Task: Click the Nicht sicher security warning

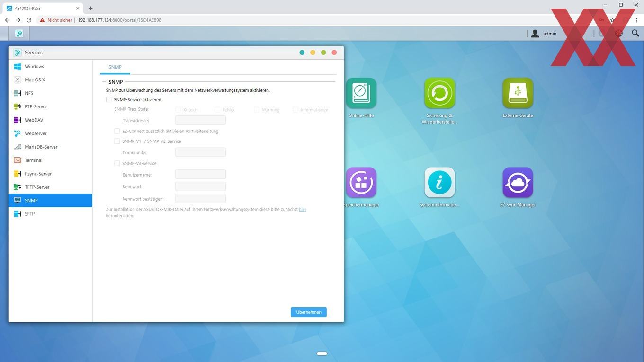Action: click(x=56, y=20)
